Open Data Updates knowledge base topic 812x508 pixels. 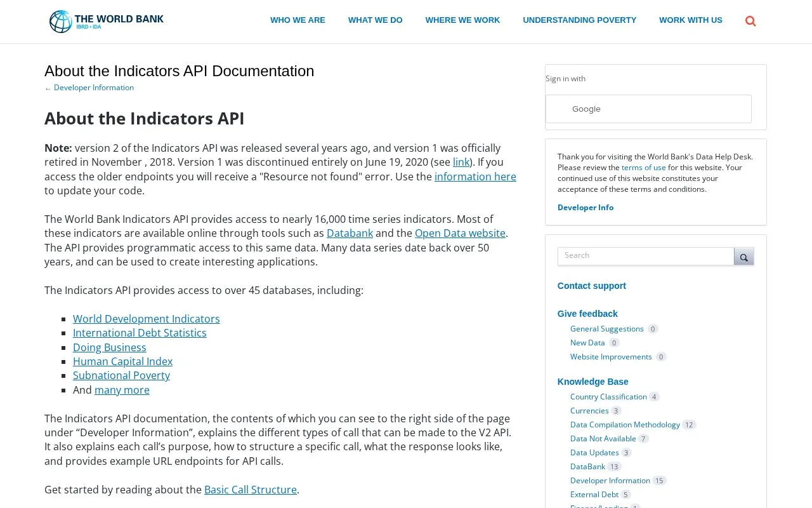[x=594, y=453]
